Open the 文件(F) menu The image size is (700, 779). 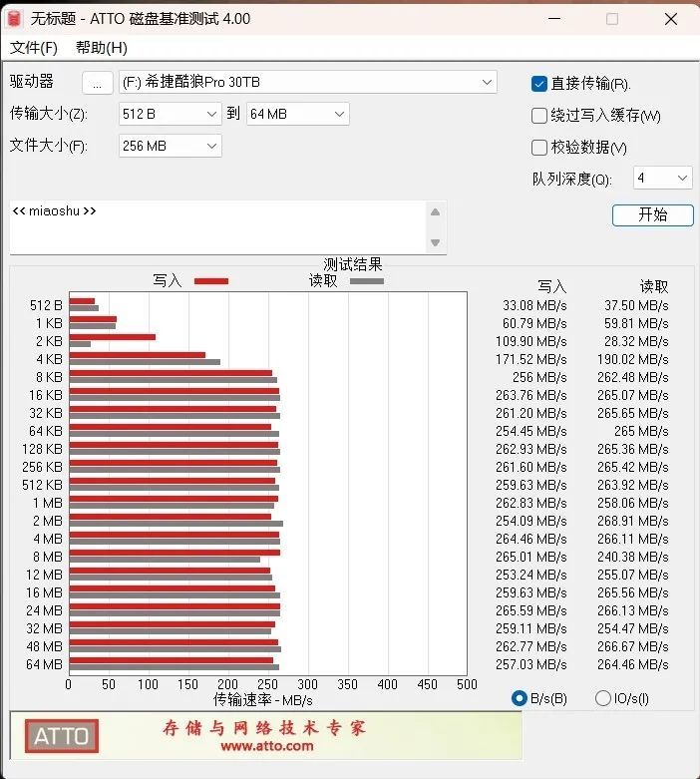coord(33,48)
